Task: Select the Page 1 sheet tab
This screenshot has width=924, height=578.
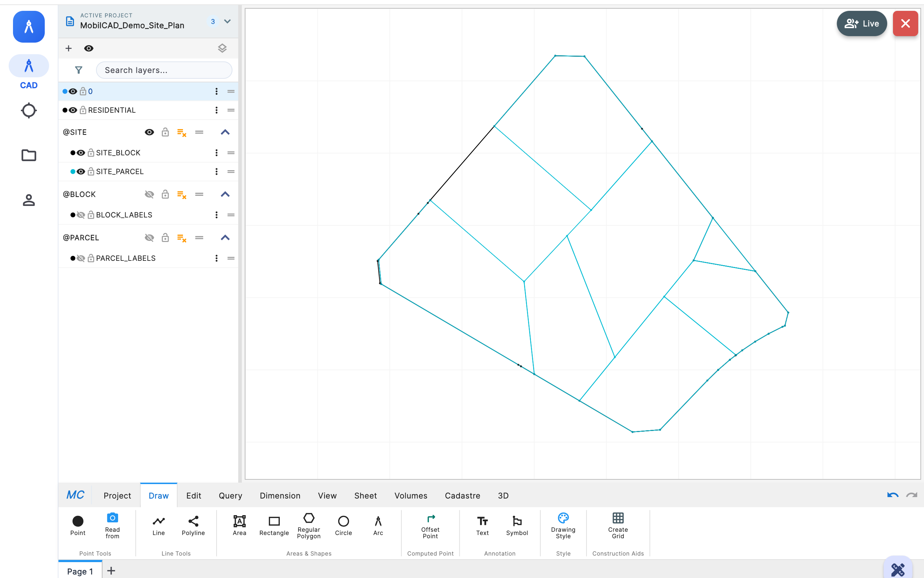Action: (80, 571)
